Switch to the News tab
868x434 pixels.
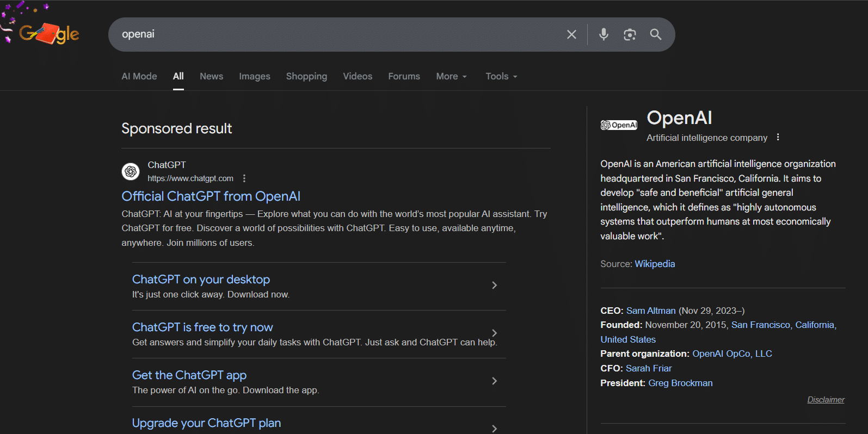click(211, 76)
